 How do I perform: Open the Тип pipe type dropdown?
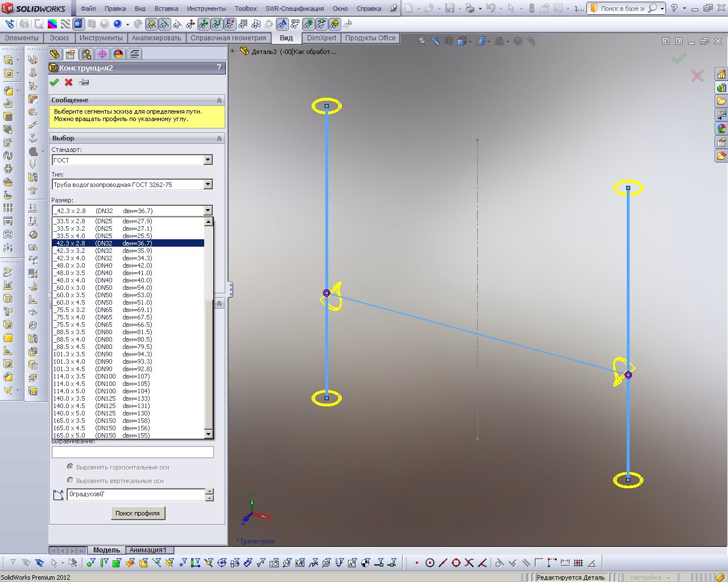(208, 184)
